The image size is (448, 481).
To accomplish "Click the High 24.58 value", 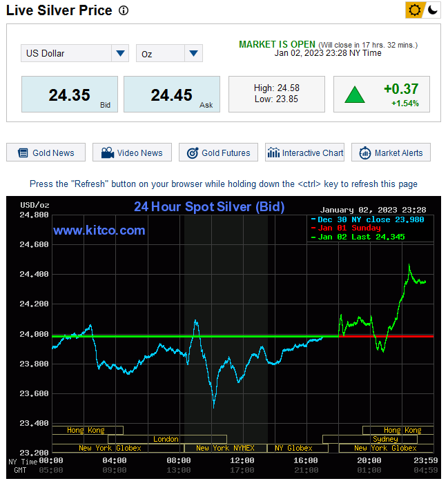I will coord(277,88).
